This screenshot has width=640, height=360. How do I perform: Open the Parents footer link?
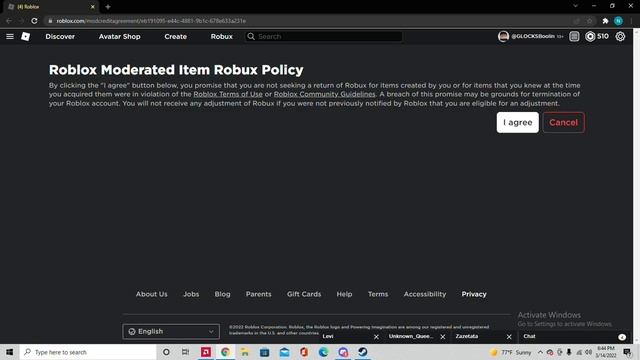[x=258, y=294]
